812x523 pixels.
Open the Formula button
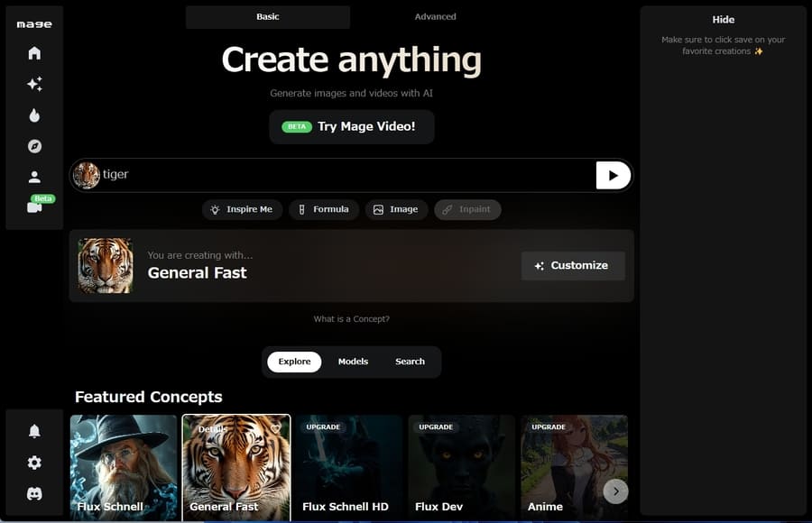click(x=324, y=210)
